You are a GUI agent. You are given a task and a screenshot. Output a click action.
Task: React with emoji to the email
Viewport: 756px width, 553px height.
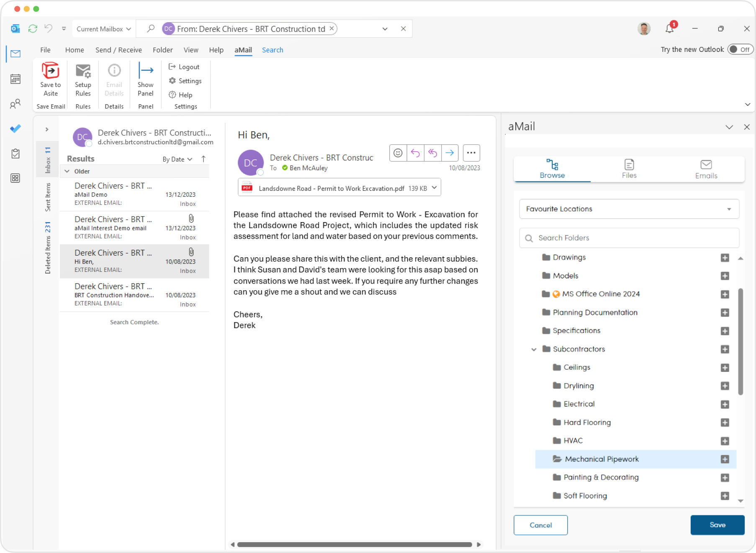coord(398,153)
